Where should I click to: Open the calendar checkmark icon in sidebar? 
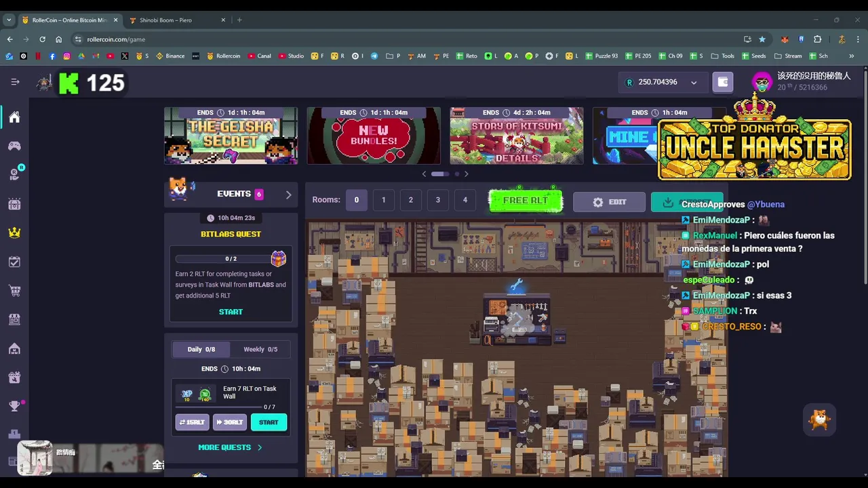coord(14,262)
